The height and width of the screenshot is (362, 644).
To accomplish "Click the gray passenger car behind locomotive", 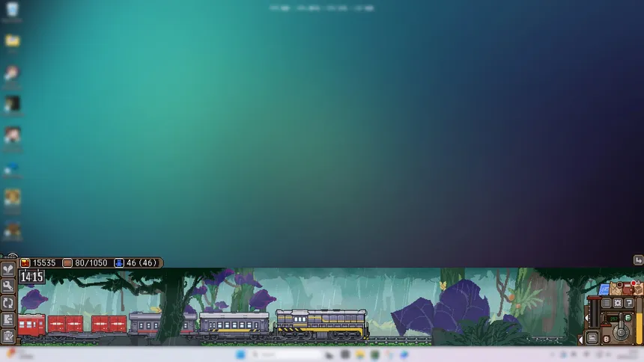I will (x=234, y=325).
